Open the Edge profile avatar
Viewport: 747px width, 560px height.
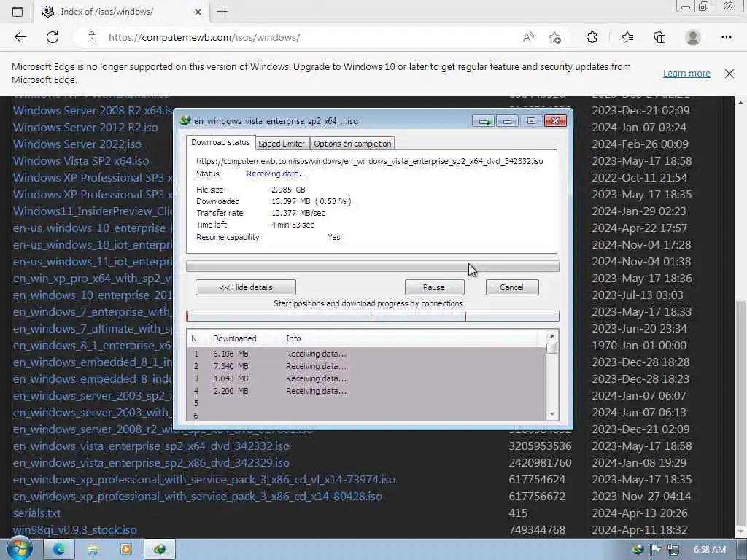coord(693,37)
